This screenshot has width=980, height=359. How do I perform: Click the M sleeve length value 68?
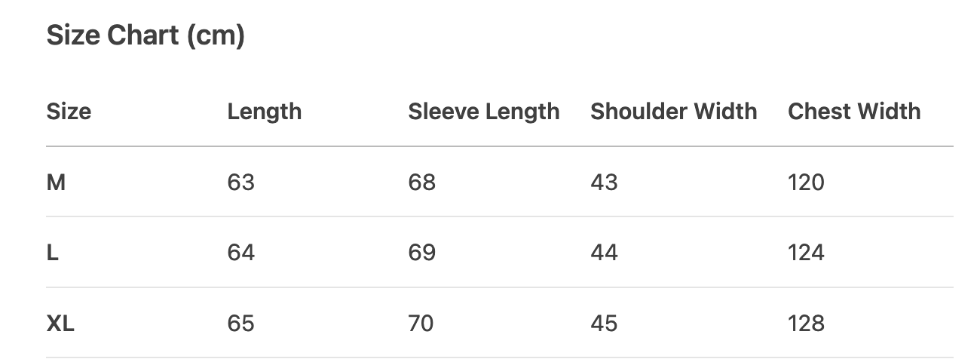[422, 183]
